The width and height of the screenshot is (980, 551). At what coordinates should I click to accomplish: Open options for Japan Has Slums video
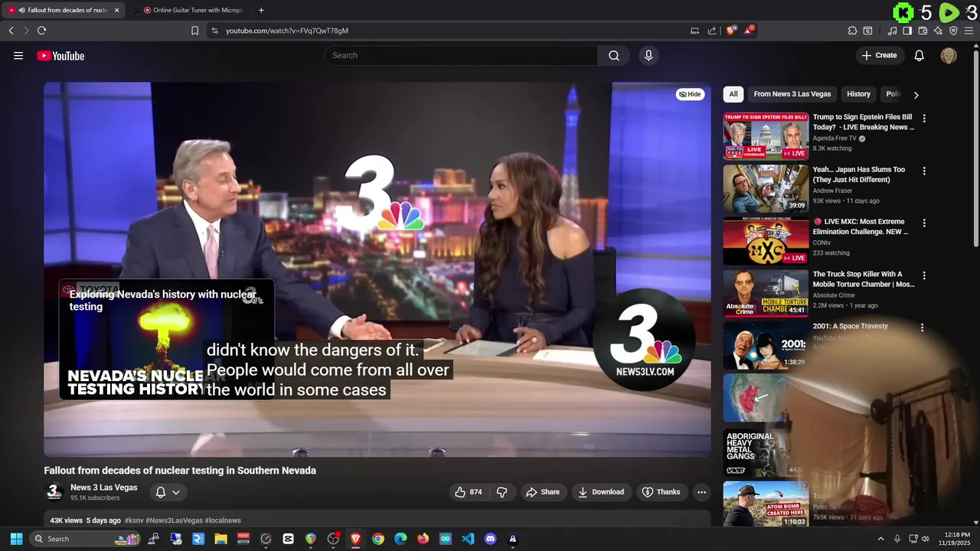[x=924, y=171]
